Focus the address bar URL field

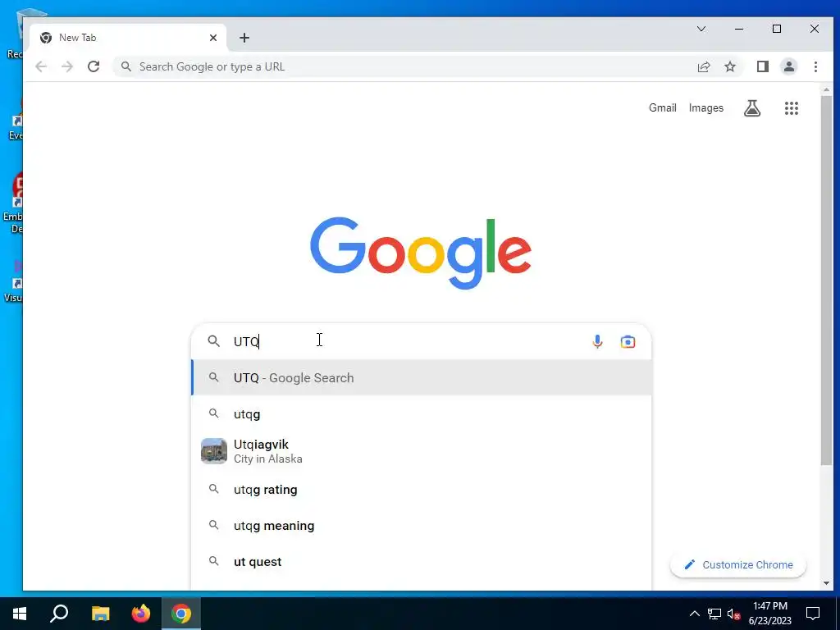coord(402,66)
